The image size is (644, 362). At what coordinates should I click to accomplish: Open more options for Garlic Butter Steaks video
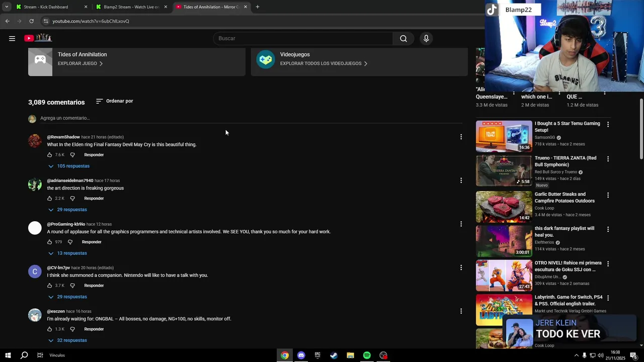tap(608, 195)
